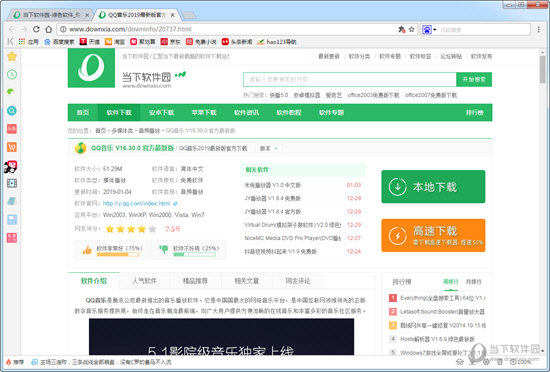This screenshot has height=372, width=550.
Task: Click the 5.1影院级音乐 banner image
Action: pyautogui.click(x=221, y=337)
